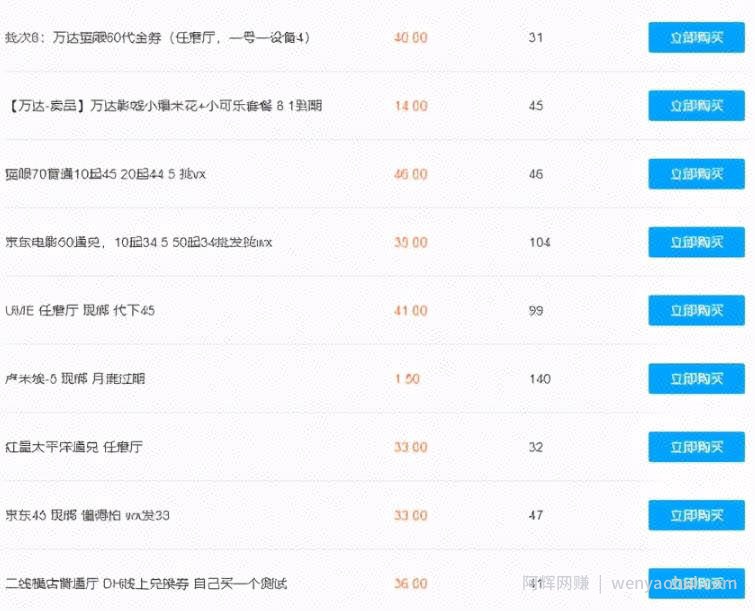Select the price 1.50

point(407,379)
